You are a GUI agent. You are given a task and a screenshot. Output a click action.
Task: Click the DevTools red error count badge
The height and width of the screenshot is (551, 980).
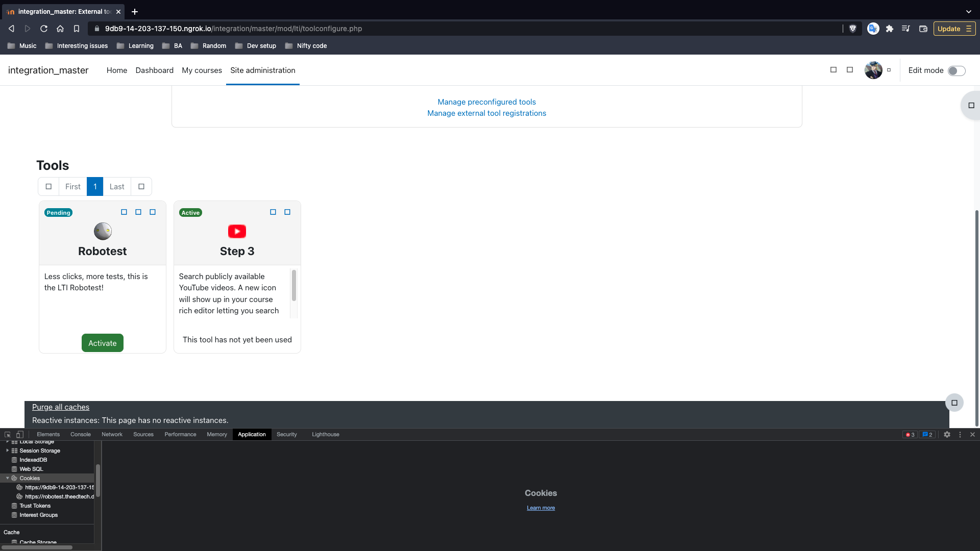910,435
